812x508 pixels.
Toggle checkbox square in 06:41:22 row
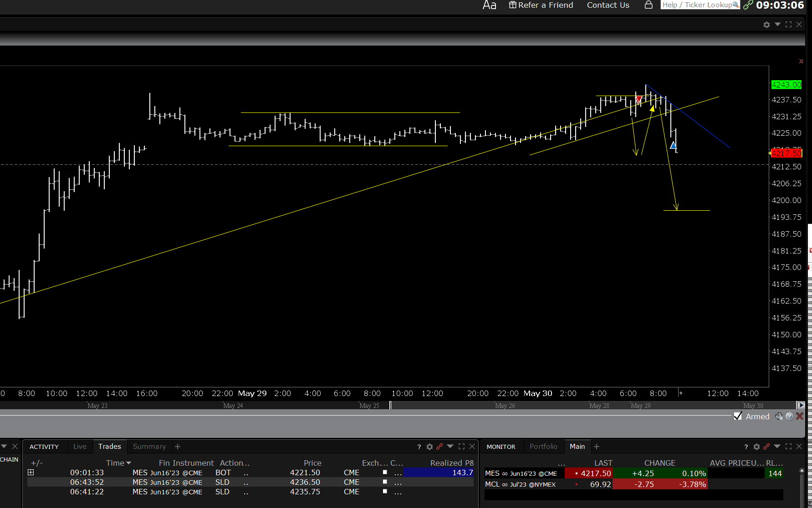click(x=385, y=491)
